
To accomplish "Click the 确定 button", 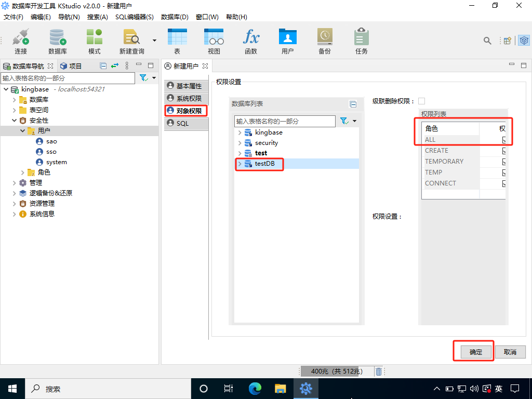I will [476, 352].
